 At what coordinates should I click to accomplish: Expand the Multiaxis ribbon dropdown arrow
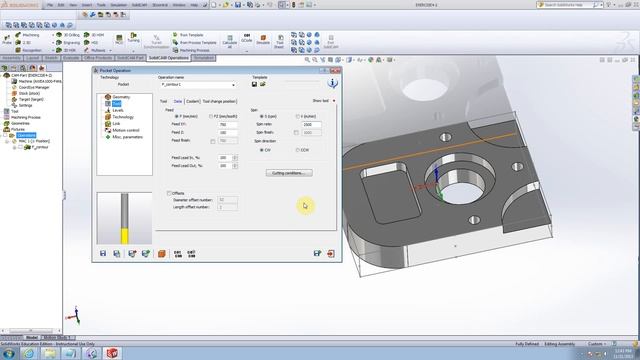pos(110,51)
